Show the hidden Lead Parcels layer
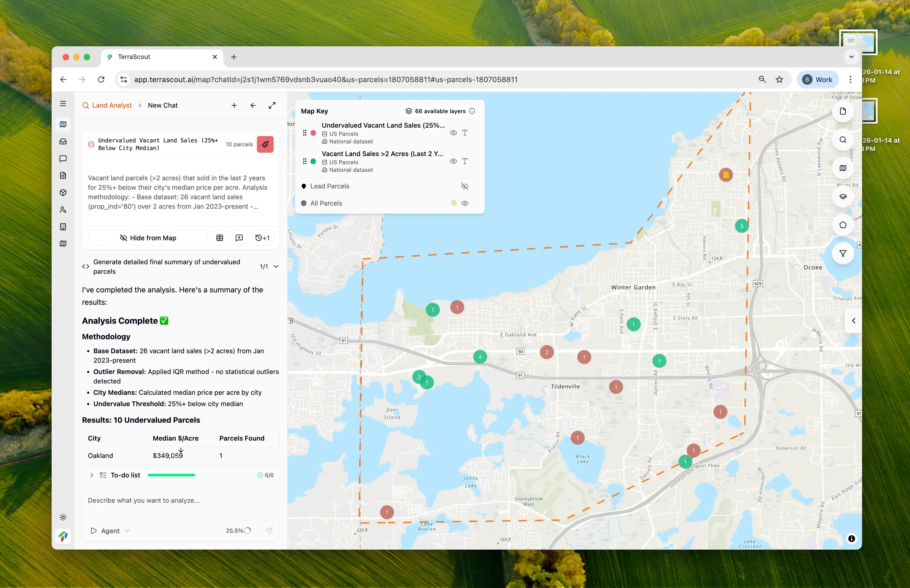 (x=464, y=186)
